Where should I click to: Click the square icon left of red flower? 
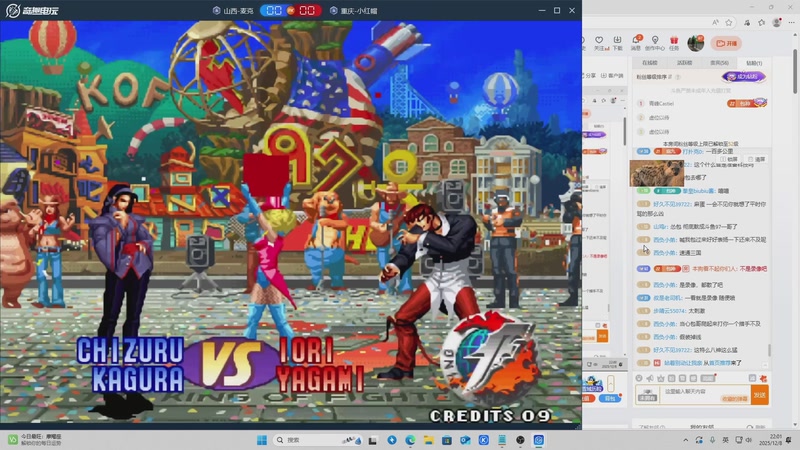click(752, 378)
